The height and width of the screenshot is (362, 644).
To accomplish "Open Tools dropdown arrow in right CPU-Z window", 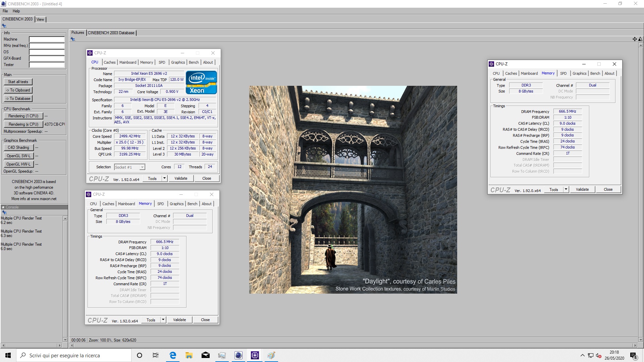I will pyautogui.click(x=566, y=189).
